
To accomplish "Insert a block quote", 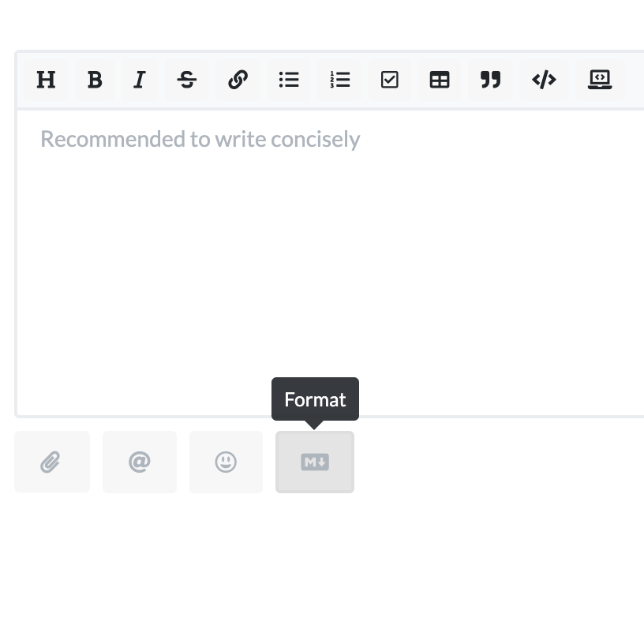I will pyautogui.click(x=490, y=80).
